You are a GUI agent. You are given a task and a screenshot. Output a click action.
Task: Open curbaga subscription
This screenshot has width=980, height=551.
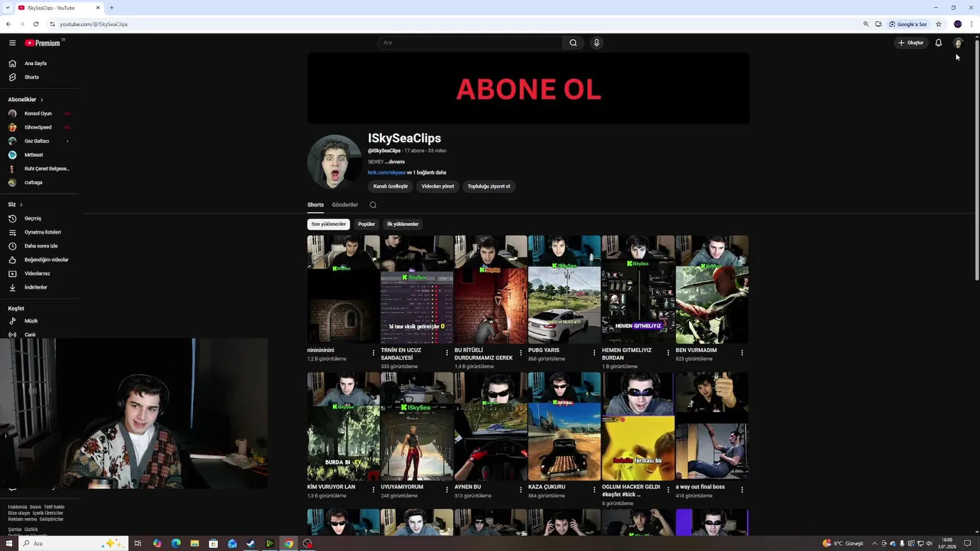(x=41, y=182)
